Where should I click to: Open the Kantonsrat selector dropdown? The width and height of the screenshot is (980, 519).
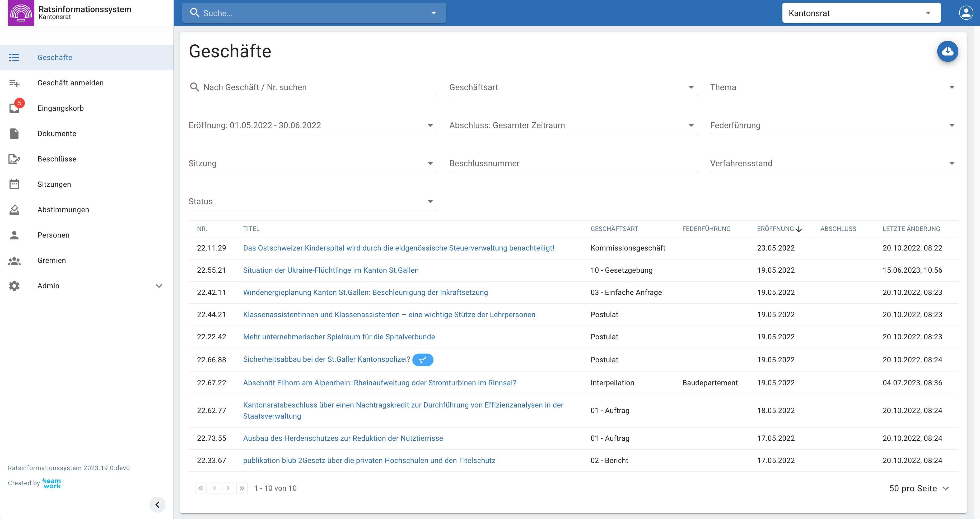(x=861, y=13)
